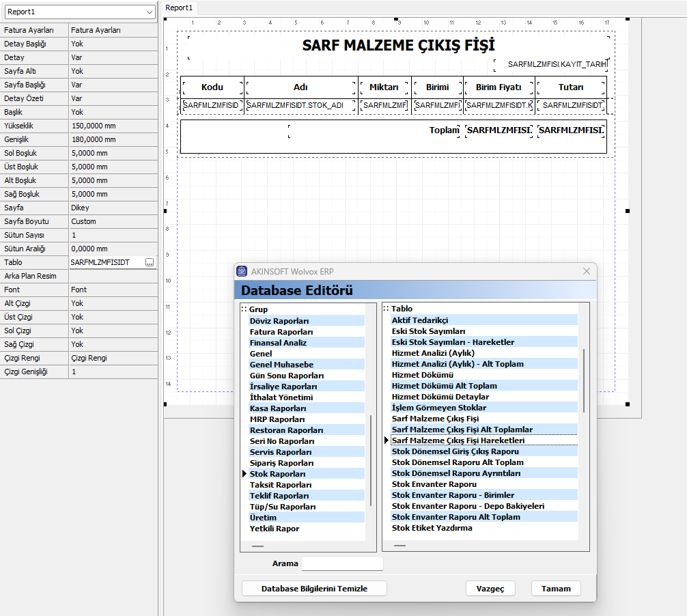Image resolution: width=687 pixels, height=616 pixels.
Task: Select Stok Dönemsel Raporu Ayrıntıları
Action: (x=484, y=473)
